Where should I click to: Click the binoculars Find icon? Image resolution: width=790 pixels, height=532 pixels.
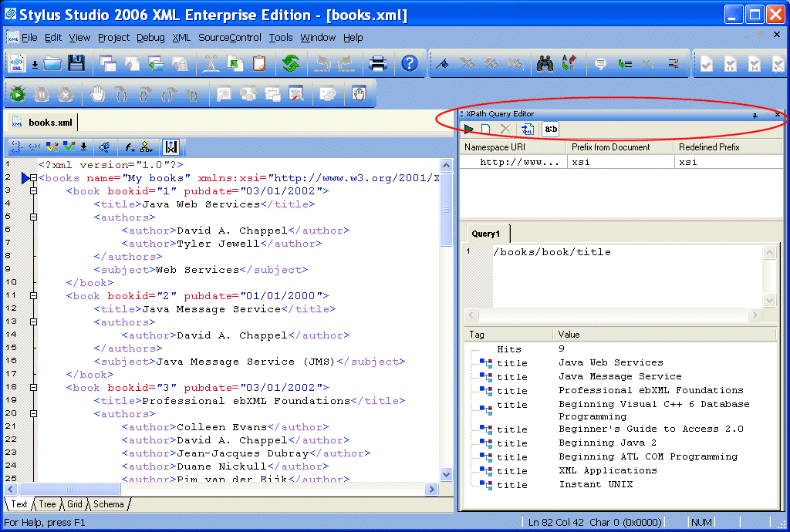click(545, 64)
